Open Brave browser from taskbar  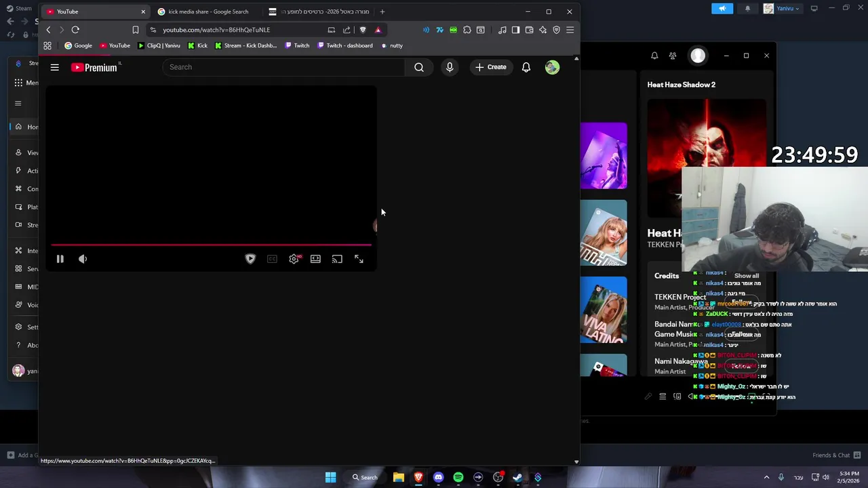click(x=418, y=477)
